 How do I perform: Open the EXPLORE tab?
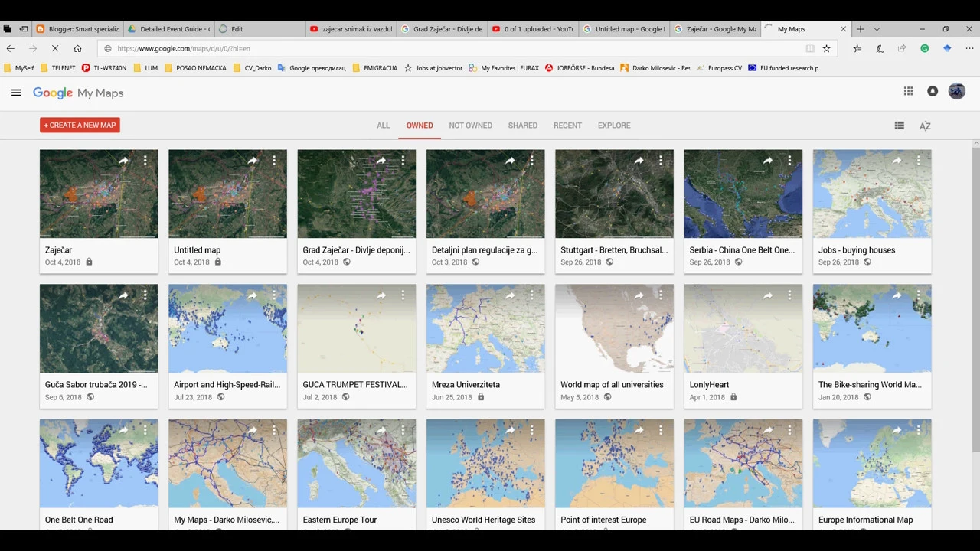[x=614, y=126]
